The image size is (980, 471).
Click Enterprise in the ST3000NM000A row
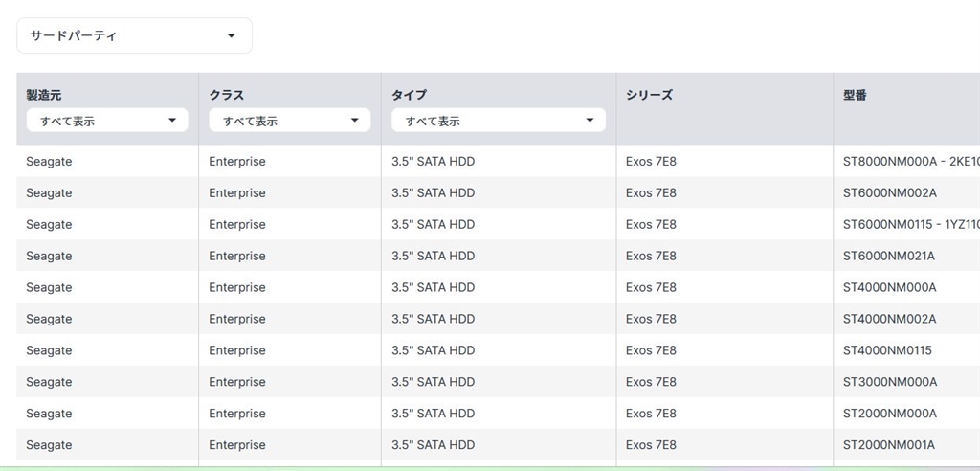point(237,382)
